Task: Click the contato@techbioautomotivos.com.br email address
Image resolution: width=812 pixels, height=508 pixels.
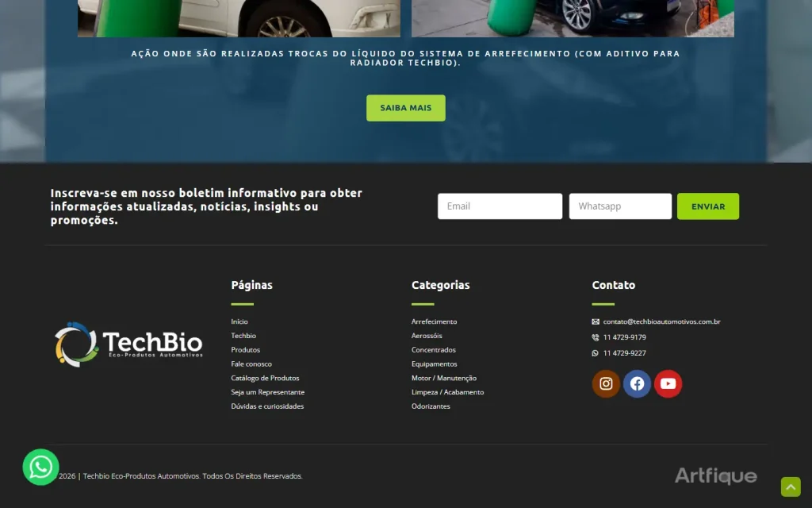Action: (662, 322)
